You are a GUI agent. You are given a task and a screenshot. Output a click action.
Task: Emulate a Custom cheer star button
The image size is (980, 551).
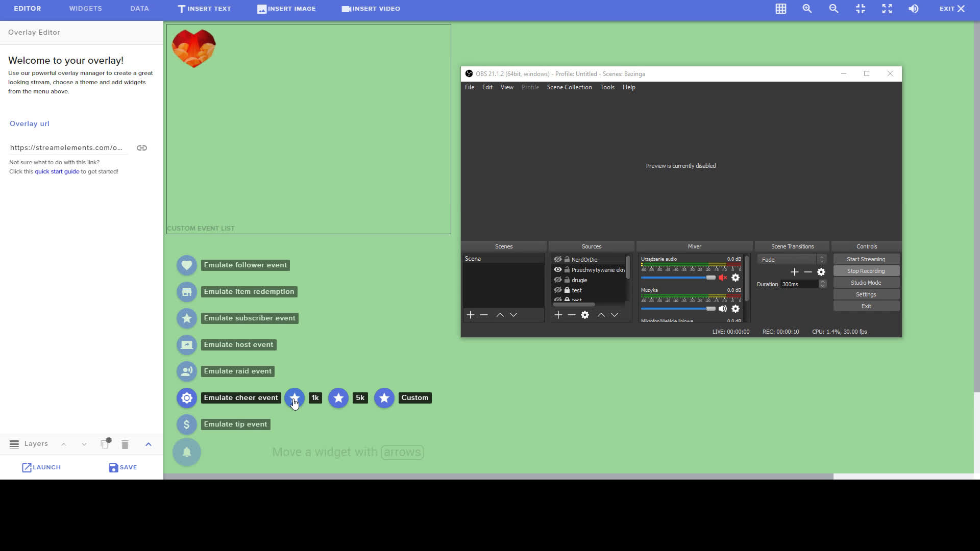(384, 398)
